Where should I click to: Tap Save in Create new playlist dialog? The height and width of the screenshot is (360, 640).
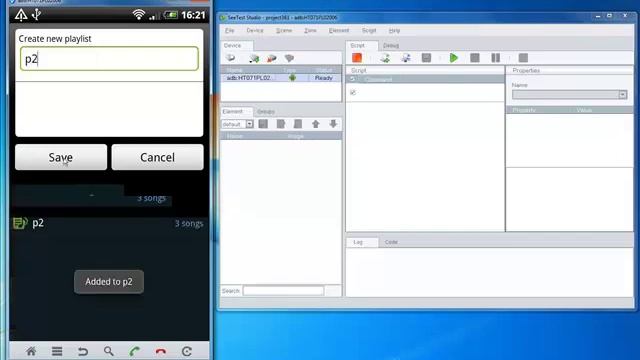click(61, 157)
